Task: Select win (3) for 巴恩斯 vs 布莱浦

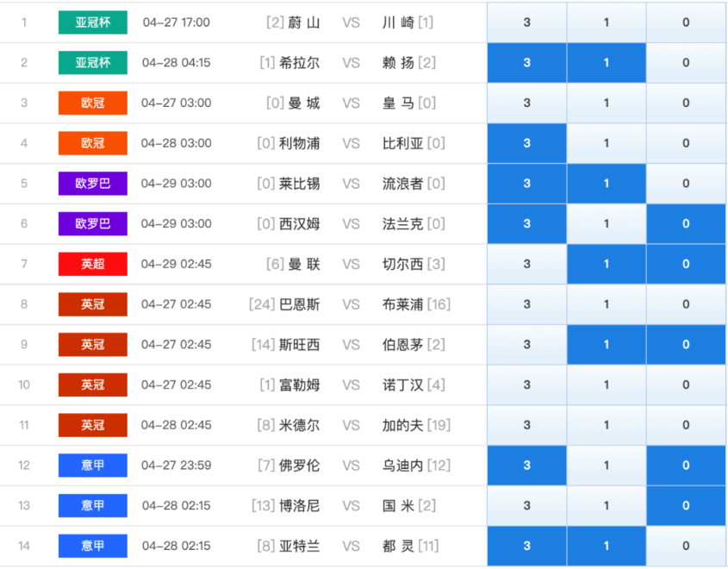Action: [527, 304]
